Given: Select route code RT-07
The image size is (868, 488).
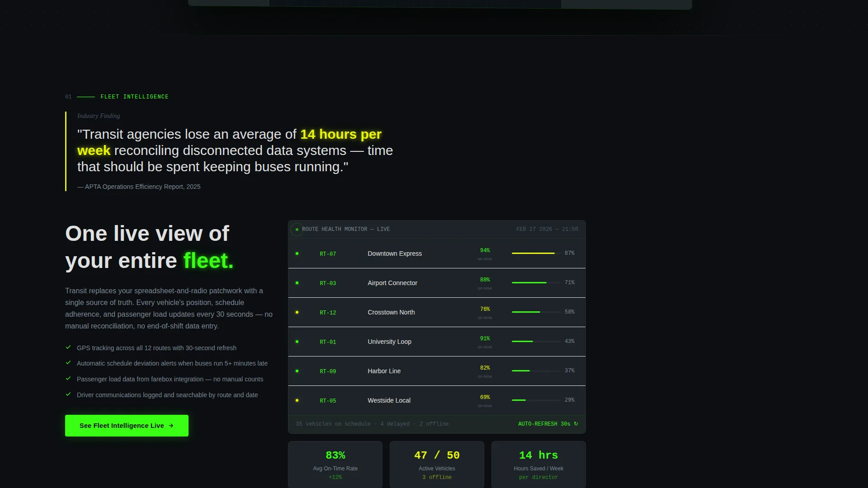Looking at the screenshot, I should point(328,254).
